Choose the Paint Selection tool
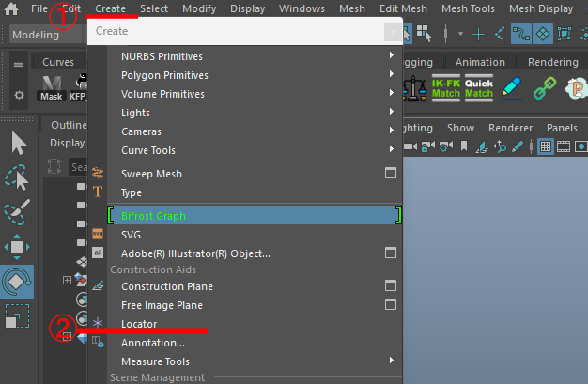The height and width of the screenshot is (384, 588). (x=18, y=213)
